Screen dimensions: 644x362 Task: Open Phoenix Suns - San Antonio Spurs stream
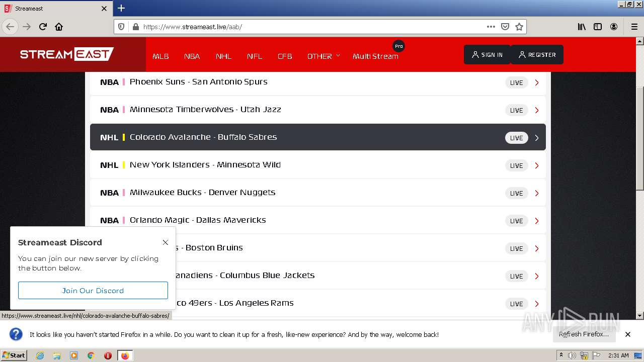(x=318, y=82)
